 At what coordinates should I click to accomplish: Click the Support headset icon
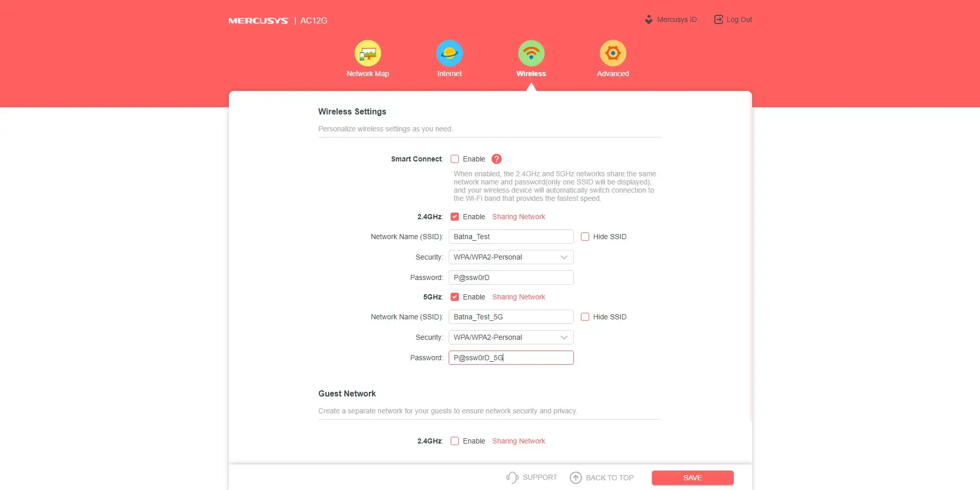coord(512,477)
